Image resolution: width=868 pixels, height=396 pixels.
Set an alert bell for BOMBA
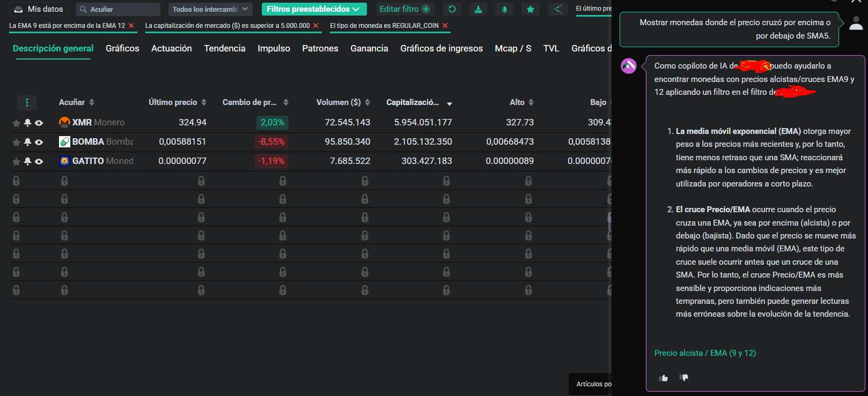tap(27, 142)
